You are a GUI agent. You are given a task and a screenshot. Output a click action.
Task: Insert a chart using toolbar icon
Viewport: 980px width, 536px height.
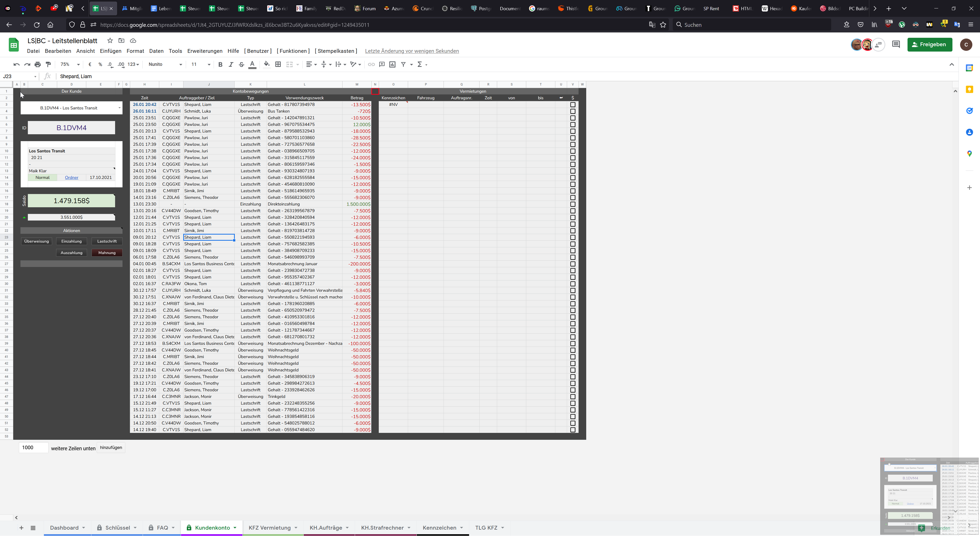tap(393, 64)
